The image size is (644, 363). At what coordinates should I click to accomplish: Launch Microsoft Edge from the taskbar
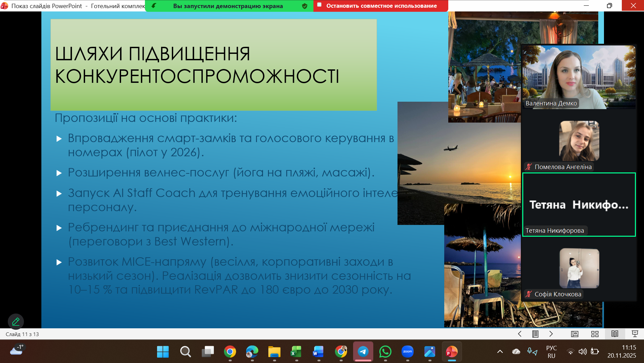click(252, 352)
